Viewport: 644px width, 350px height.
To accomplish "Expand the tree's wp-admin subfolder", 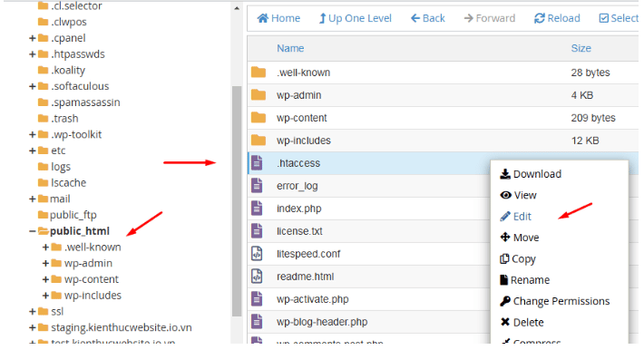I will tap(45, 264).
